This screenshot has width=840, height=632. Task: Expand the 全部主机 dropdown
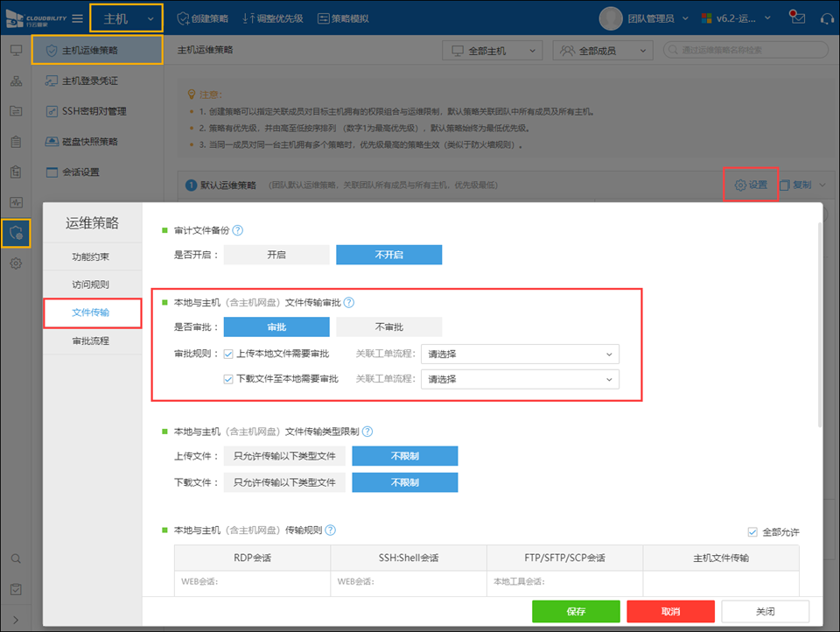(x=492, y=51)
